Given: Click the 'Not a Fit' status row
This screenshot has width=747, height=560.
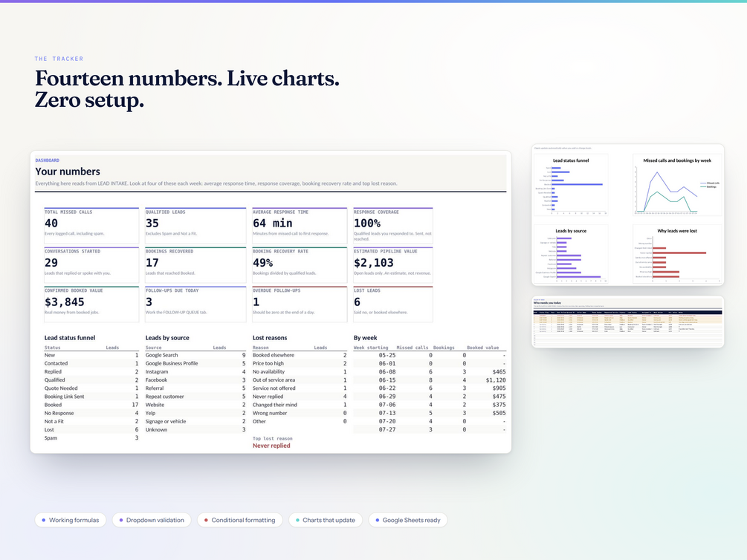Looking at the screenshot, I should pyautogui.click(x=91, y=421).
